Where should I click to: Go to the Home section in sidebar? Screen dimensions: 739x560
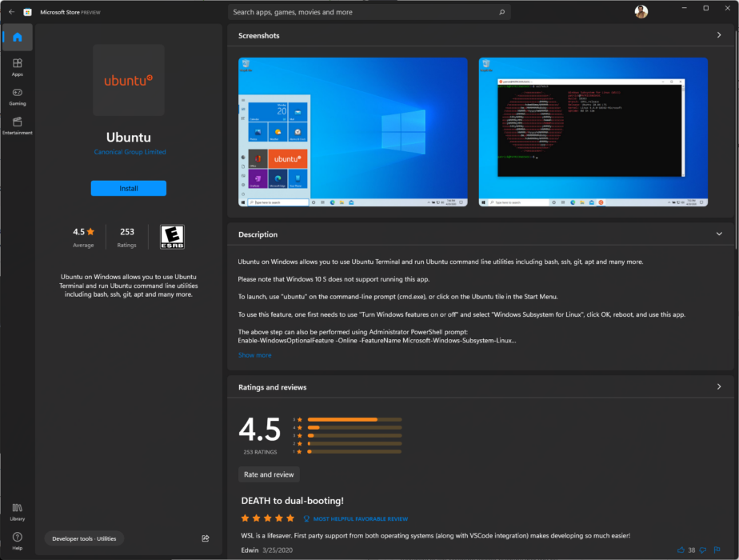point(17,38)
